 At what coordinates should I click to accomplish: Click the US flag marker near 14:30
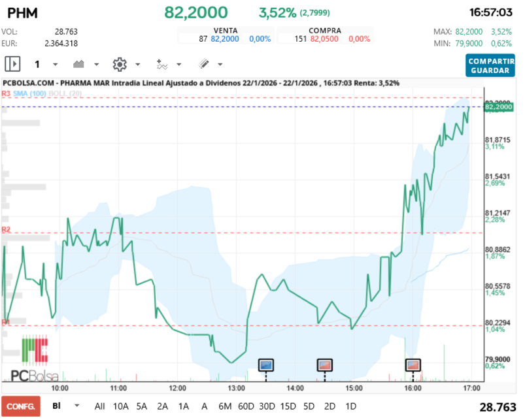(x=324, y=366)
